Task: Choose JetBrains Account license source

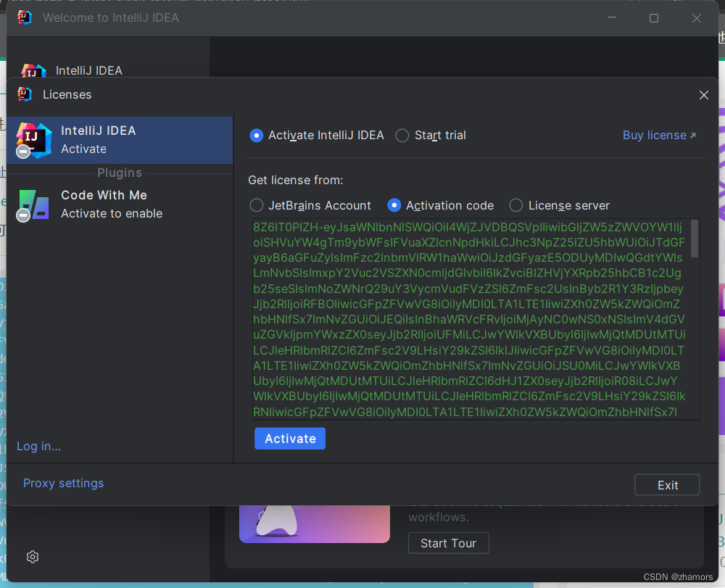Action: (x=256, y=205)
